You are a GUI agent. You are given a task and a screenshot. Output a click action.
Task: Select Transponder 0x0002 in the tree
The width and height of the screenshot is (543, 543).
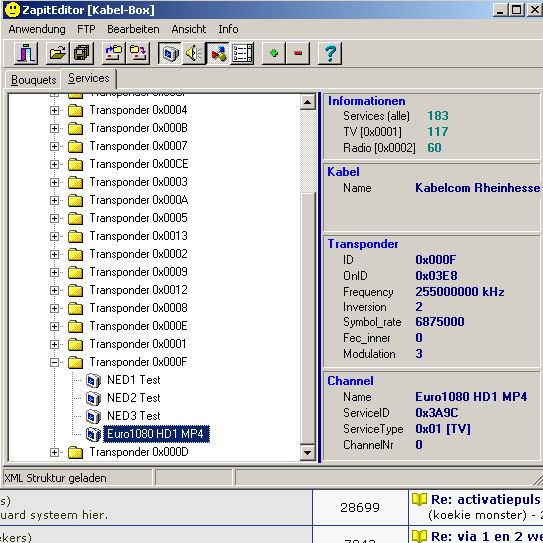139,254
